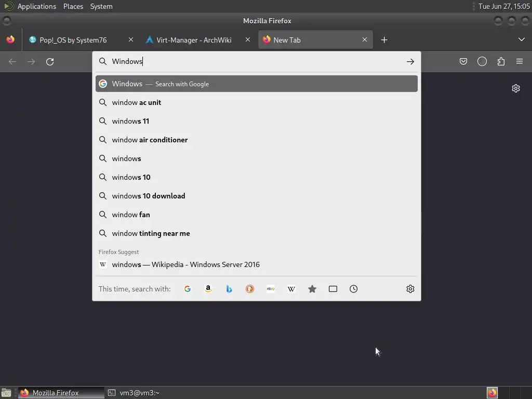Open a new tab with plus
Viewport: 532px width, 399px height.
click(x=384, y=40)
